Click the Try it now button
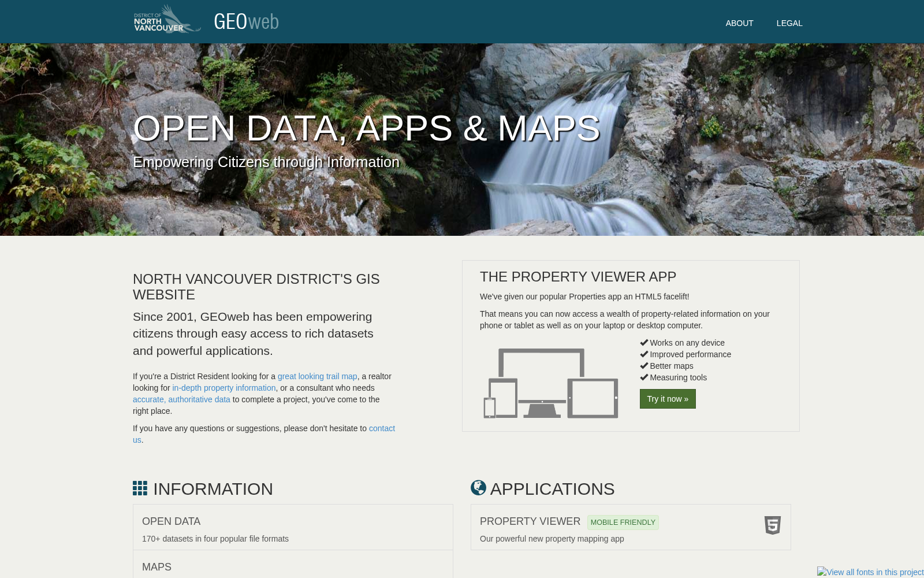Viewport: 924px width, 578px height. click(668, 399)
